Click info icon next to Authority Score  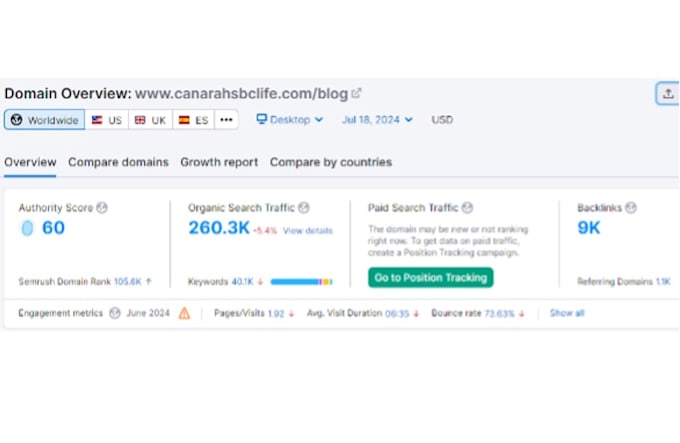click(x=102, y=208)
